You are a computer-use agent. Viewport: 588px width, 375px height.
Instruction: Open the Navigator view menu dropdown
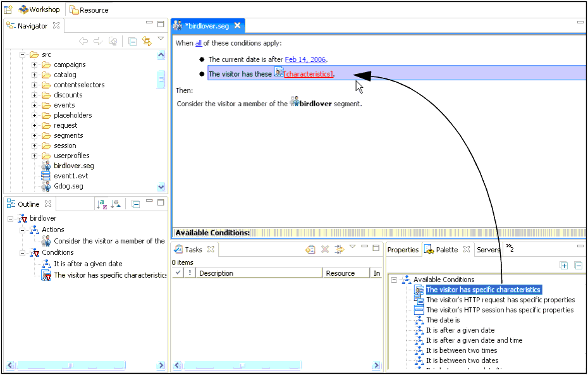click(161, 39)
